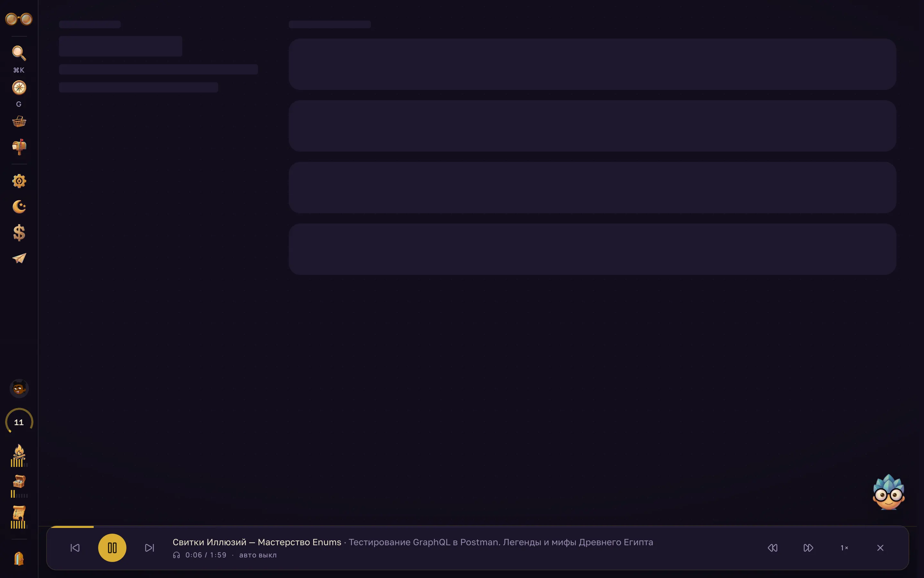Click the 0:06 / 1:59 time display
Viewport: 924px width, 578px height.
coord(206,555)
